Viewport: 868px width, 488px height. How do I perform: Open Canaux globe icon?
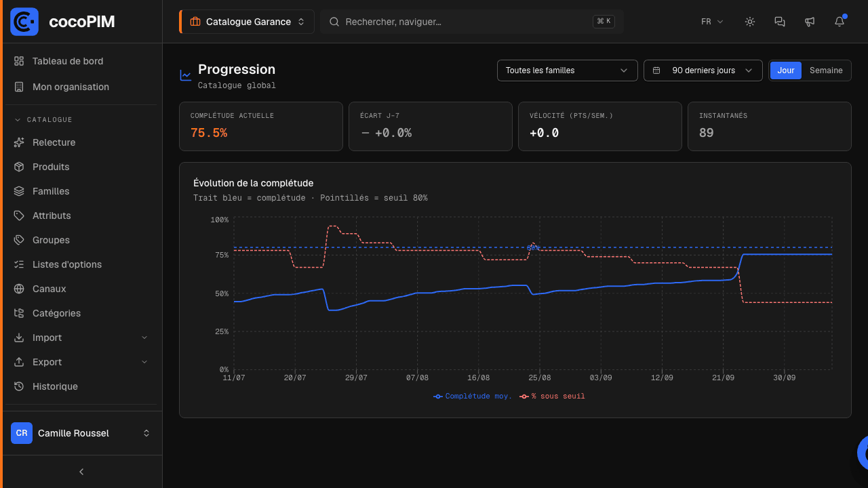[19, 289]
